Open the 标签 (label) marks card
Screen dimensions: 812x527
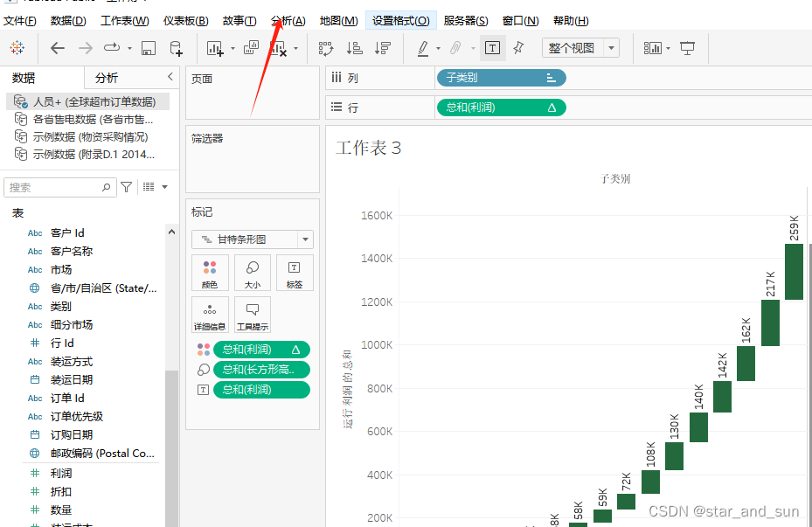[295, 273]
